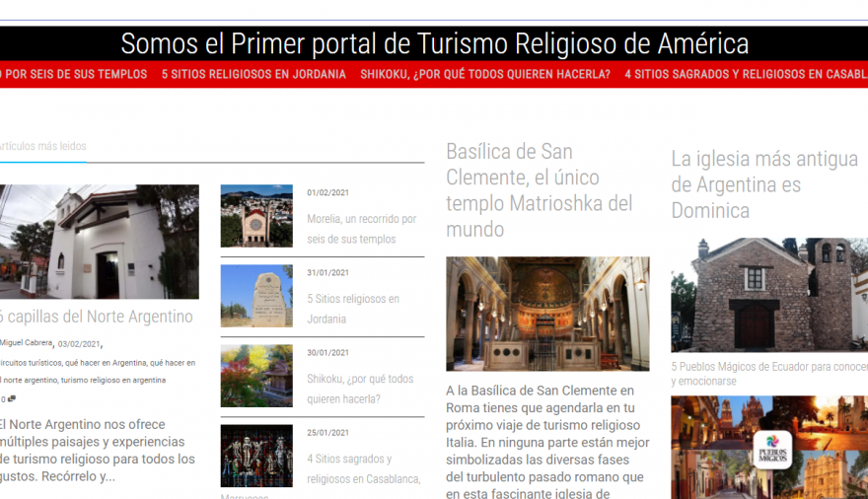The height and width of the screenshot is (499, 868).
Task: Open the '5 Sitios religiosos en Jordania' list link
Action: (353, 309)
